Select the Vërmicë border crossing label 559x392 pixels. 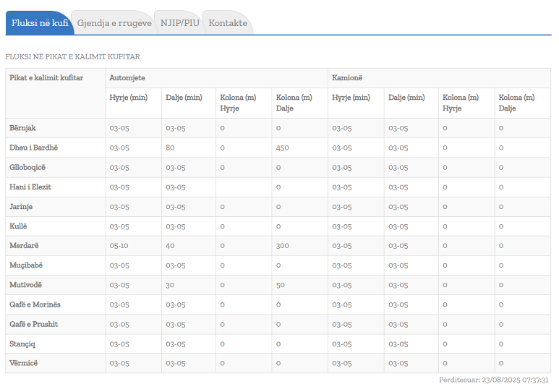pyautogui.click(x=24, y=363)
